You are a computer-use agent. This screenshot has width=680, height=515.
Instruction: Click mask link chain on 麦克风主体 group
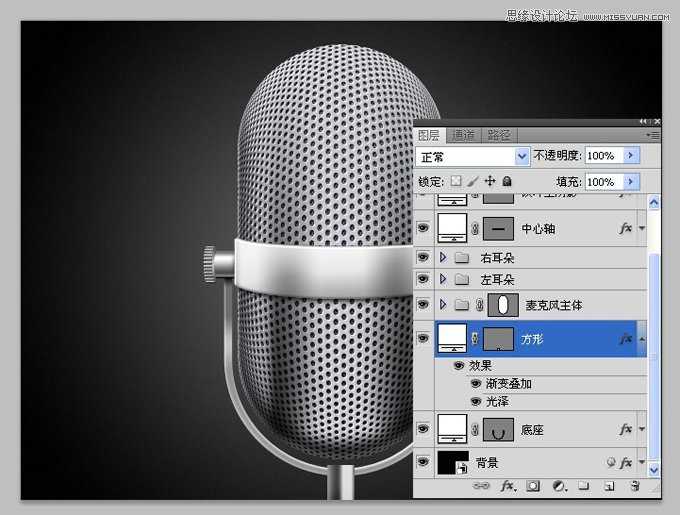point(479,305)
